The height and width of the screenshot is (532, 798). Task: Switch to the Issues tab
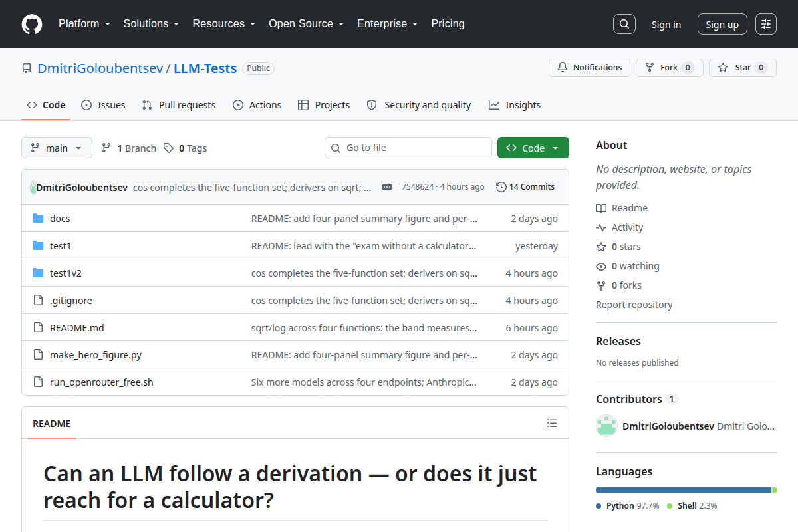103,105
